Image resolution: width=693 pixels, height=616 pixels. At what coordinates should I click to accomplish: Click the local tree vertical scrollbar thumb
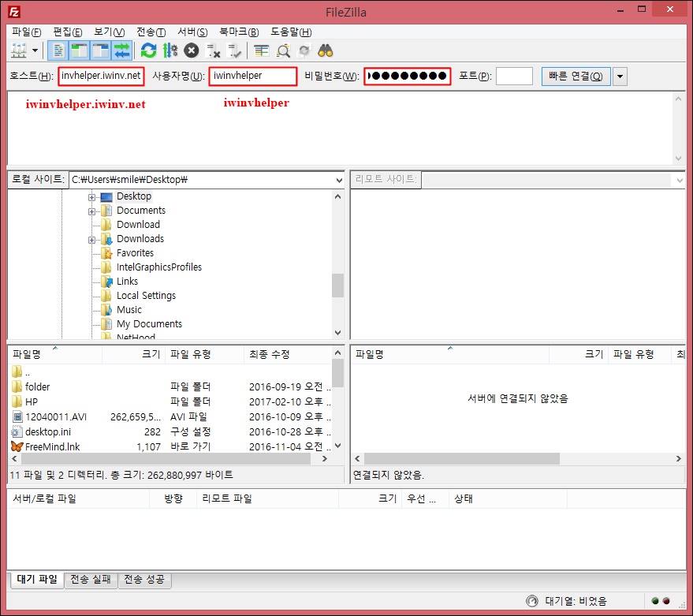tap(337, 286)
